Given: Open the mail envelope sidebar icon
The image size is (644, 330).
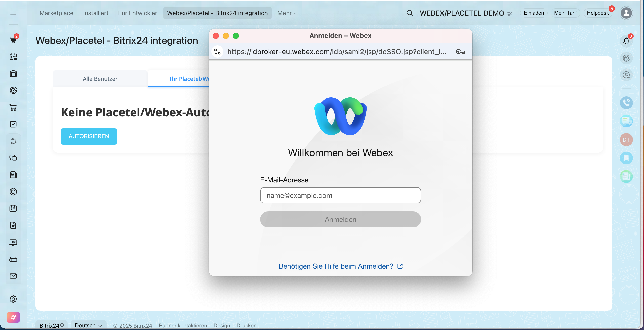Looking at the screenshot, I should [13, 276].
